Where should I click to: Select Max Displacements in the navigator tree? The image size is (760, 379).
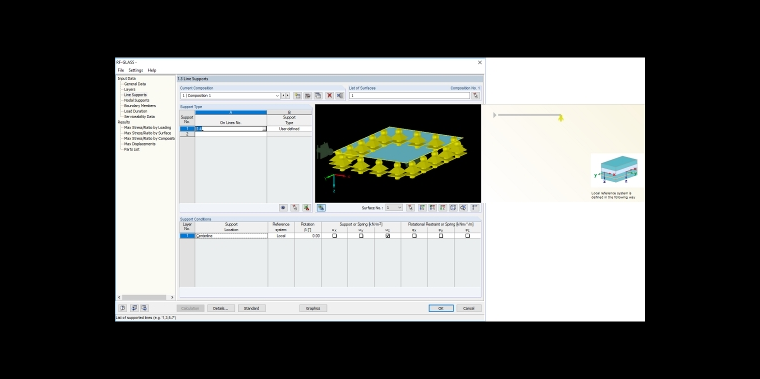[140, 144]
